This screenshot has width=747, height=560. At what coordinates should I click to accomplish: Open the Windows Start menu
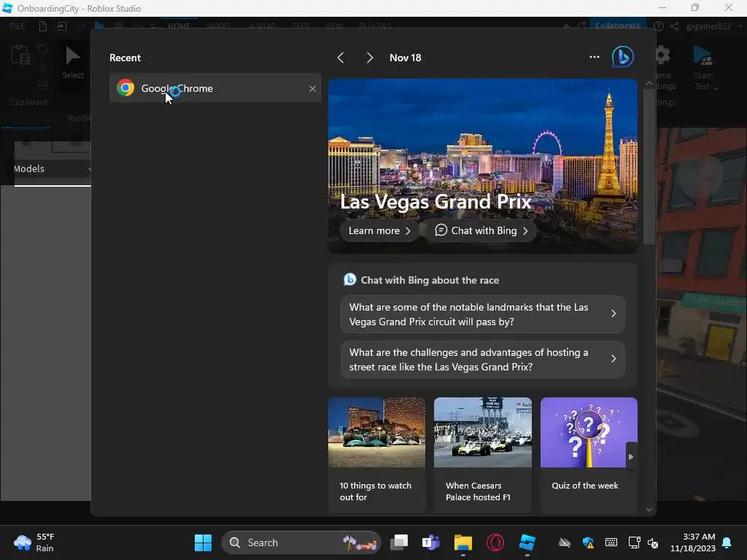pos(203,542)
